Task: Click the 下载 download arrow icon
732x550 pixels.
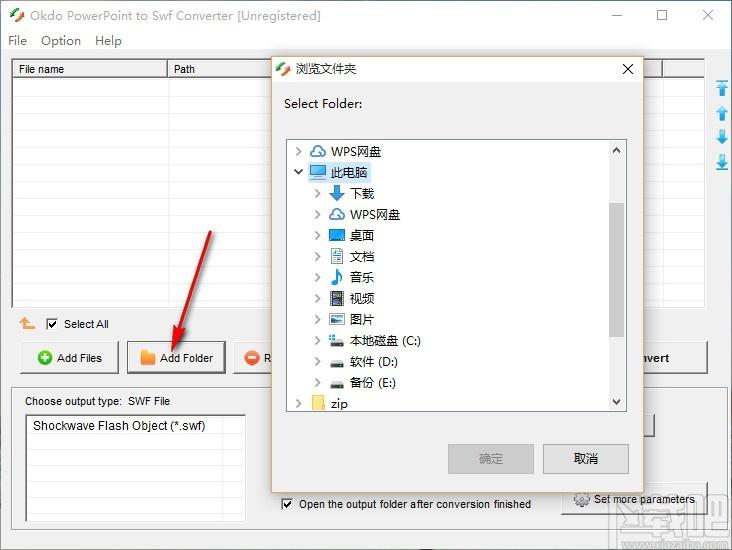Action: coord(337,193)
